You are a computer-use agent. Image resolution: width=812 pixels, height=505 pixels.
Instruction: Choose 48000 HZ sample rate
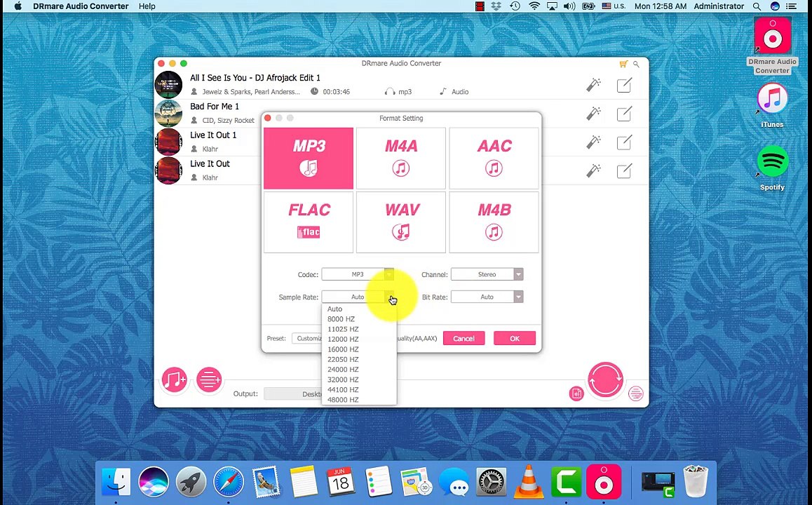343,400
